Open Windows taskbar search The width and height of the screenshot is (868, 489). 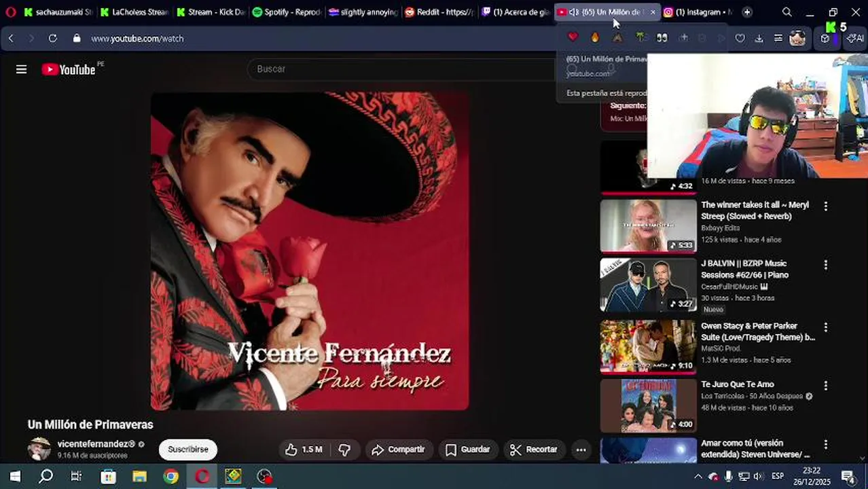point(46,476)
